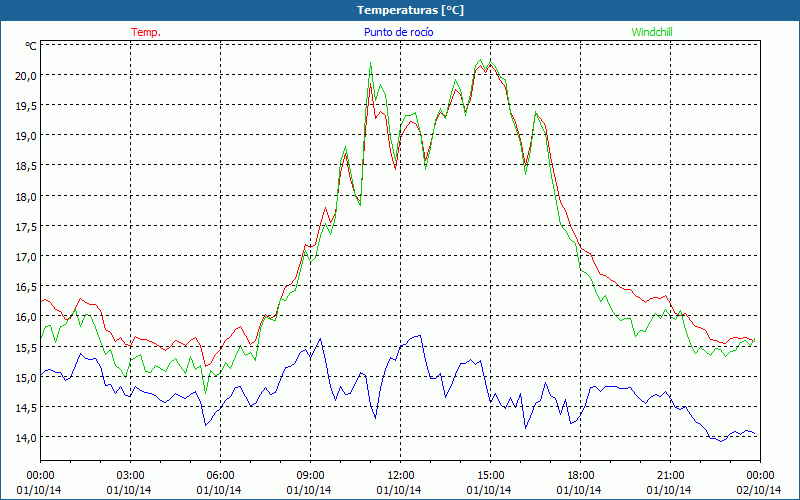The image size is (800, 500).
Task: Click the '18,0' y-axis value
Action: click(27, 196)
